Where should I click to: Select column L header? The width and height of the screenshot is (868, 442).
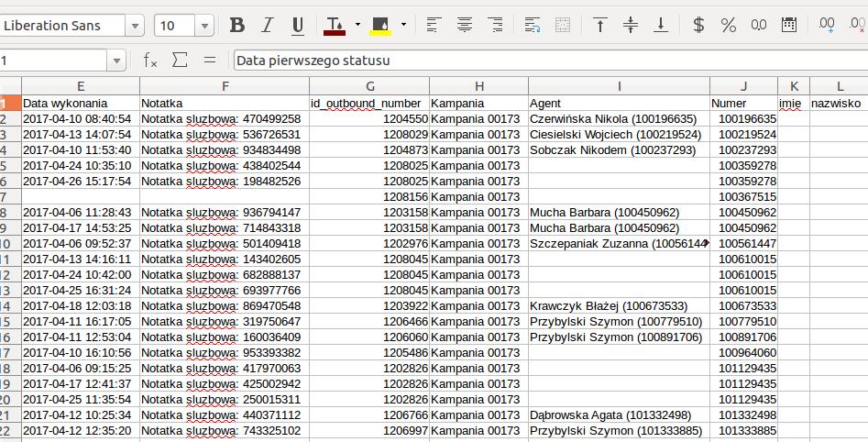840,86
